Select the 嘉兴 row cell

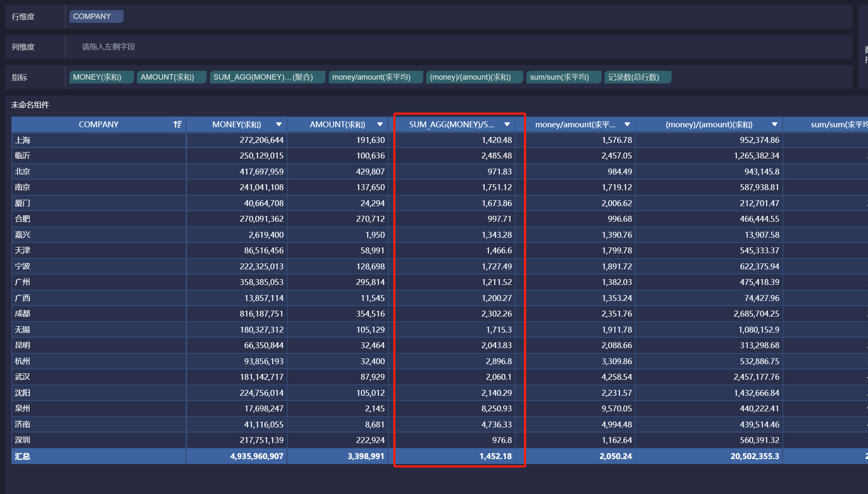click(99, 235)
